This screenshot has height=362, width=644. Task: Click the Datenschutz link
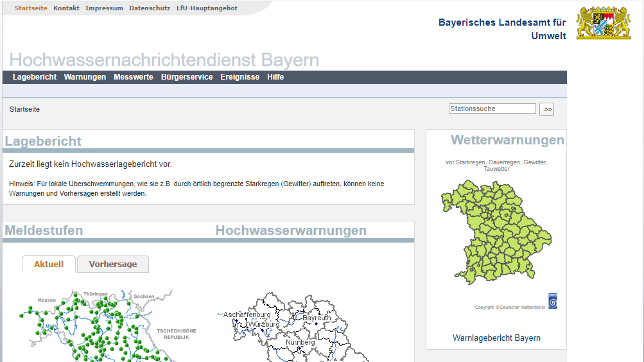150,8
